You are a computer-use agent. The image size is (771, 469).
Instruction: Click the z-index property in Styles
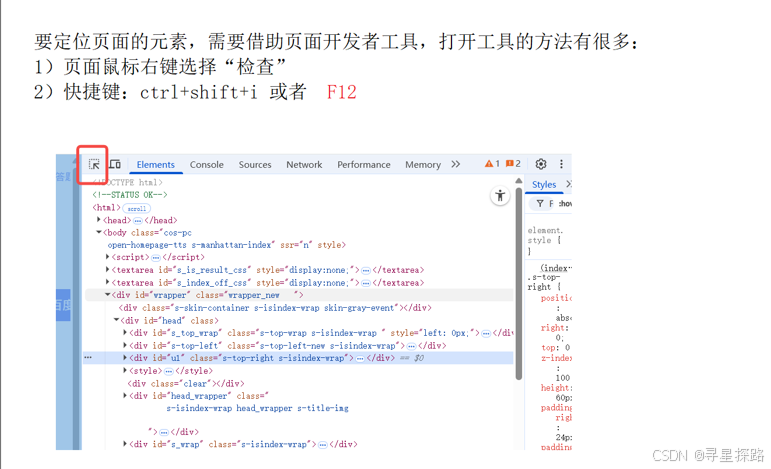(556, 358)
